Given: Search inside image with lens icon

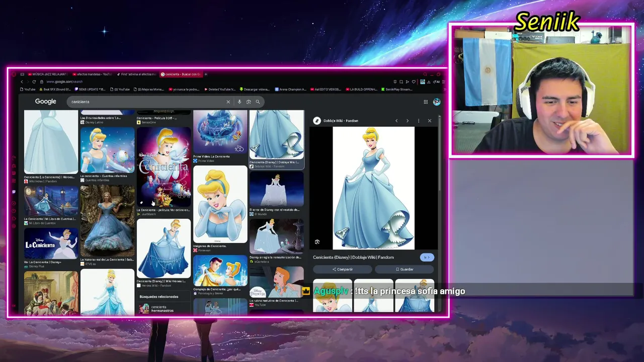Looking at the screenshot, I should pos(317,242).
